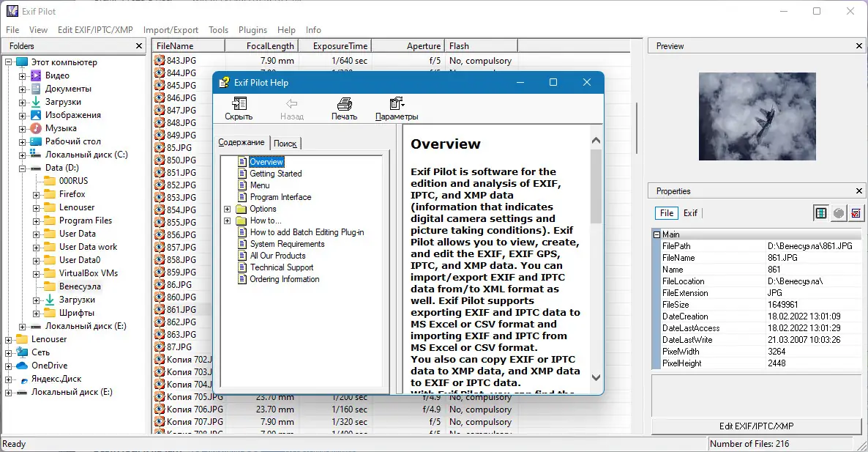Expand the Options help topic folder

(228, 209)
